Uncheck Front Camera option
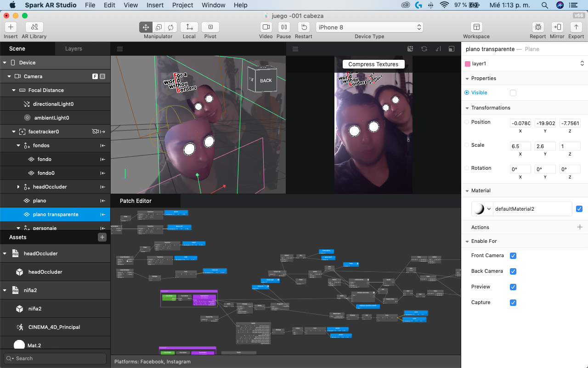 coord(513,256)
